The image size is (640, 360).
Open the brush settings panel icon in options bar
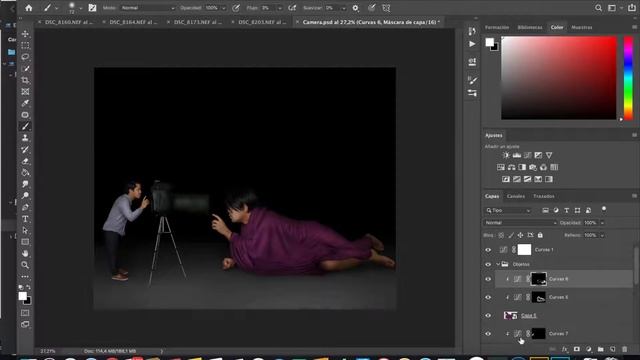tap(92, 8)
